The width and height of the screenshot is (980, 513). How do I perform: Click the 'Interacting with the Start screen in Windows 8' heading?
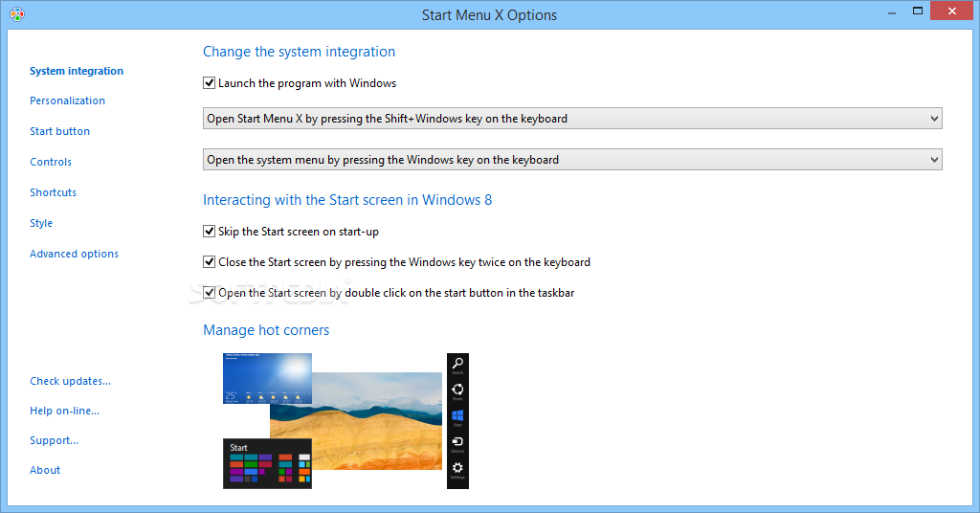pos(347,200)
